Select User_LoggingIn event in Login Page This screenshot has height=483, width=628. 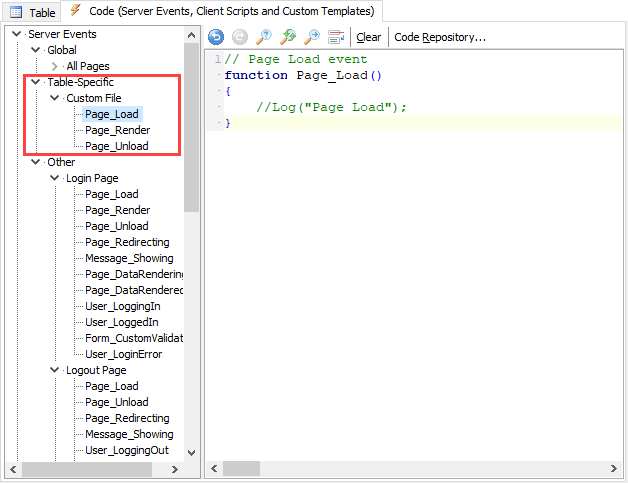click(x=122, y=306)
